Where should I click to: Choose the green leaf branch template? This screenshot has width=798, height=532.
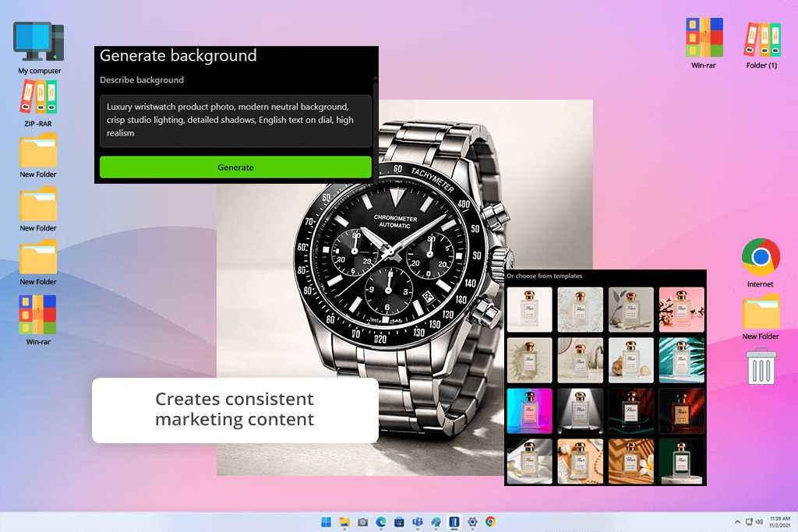click(631, 310)
